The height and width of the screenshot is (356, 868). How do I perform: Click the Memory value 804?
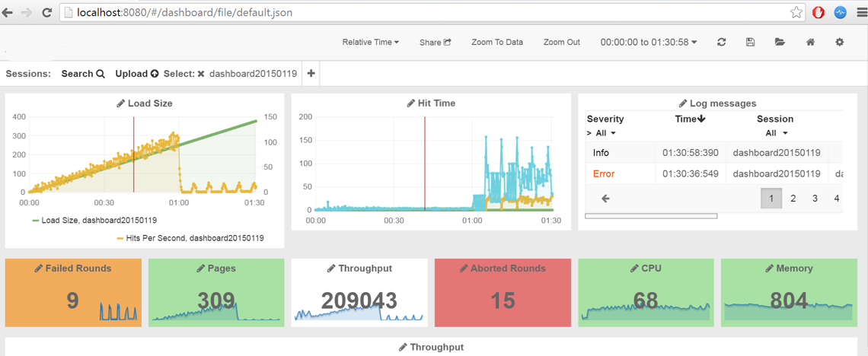[789, 300]
